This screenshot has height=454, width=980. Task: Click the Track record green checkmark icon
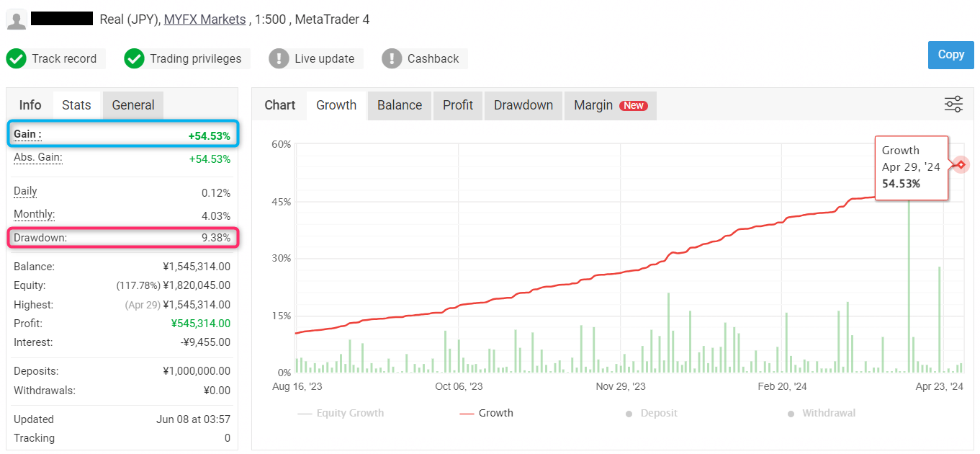17,59
